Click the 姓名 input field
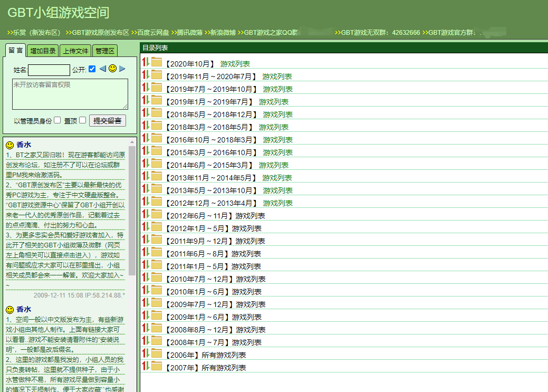548x392 pixels. (49, 70)
